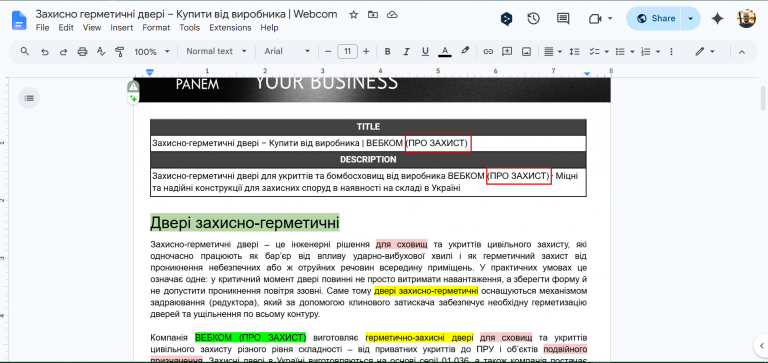Open Share options dropdown arrow
Image resolution: width=768 pixels, height=363 pixels.
(x=691, y=19)
